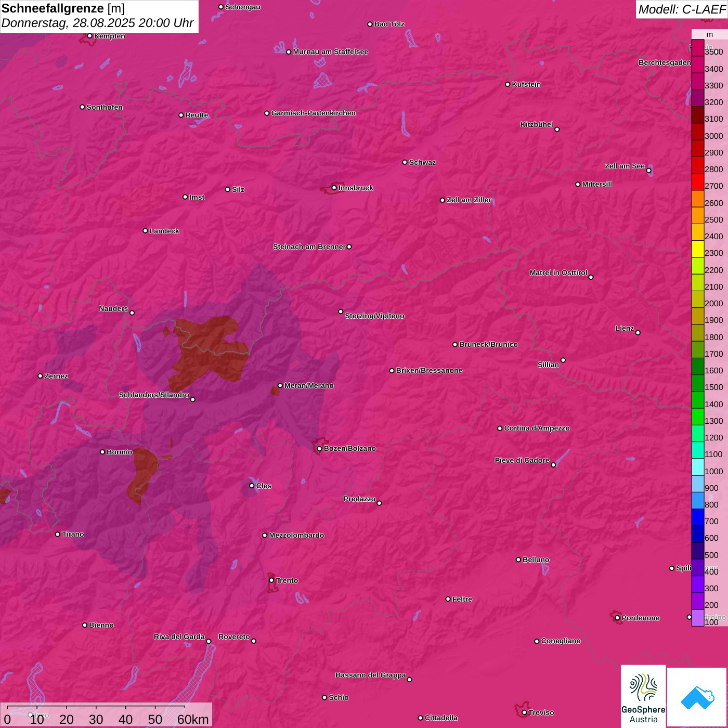Image resolution: width=728 pixels, height=728 pixels.
Task: Click the Schneefallgrenze [m] title
Action: (63, 8)
